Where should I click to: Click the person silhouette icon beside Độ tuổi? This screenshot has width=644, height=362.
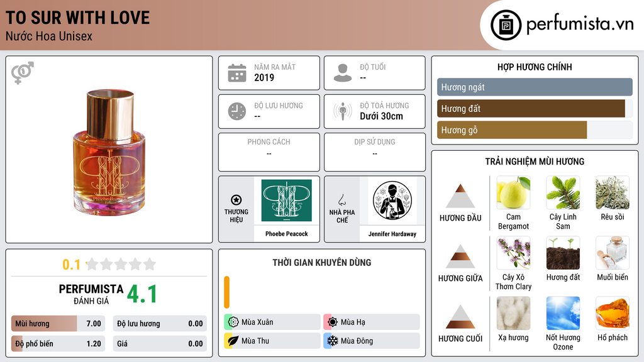(343, 73)
